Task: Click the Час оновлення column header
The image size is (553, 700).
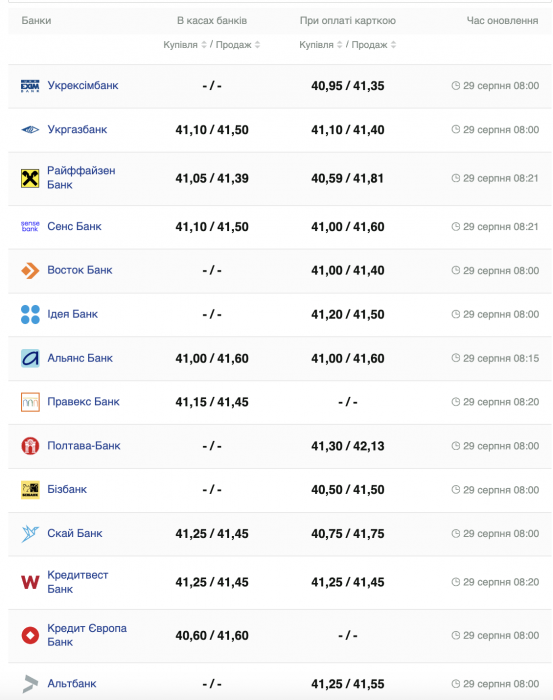Action: coord(502,21)
